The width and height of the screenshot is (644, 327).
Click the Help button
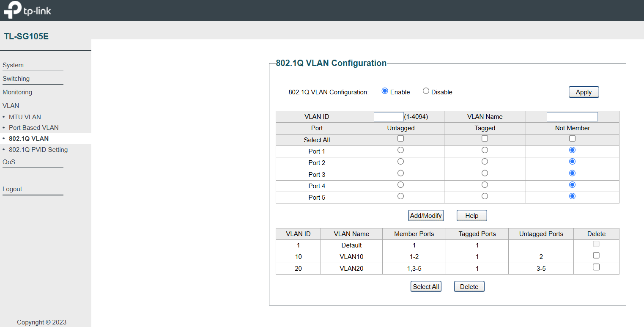472,216
